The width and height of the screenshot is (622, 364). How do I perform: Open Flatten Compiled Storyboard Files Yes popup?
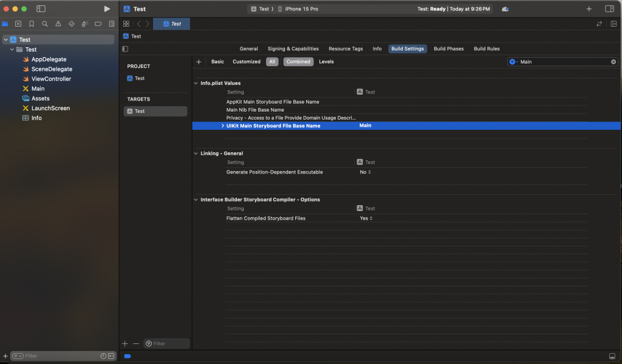click(x=366, y=218)
